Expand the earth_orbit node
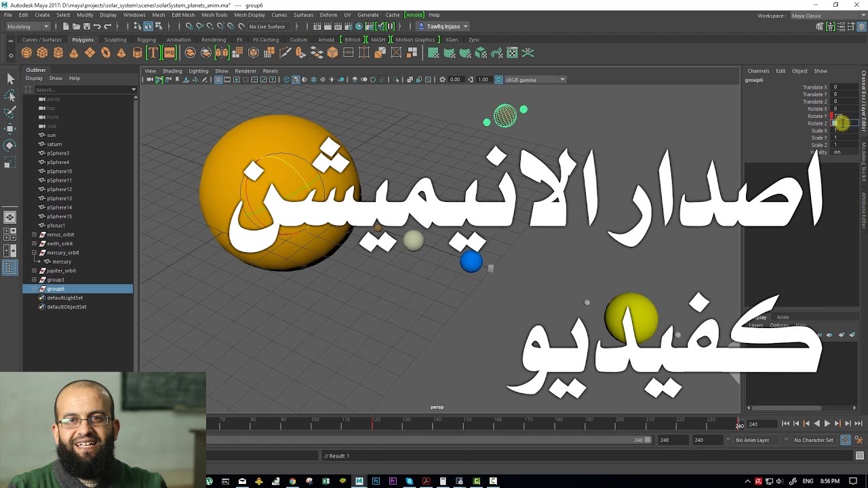The height and width of the screenshot is (488, 868). click(x=34, y=243)
